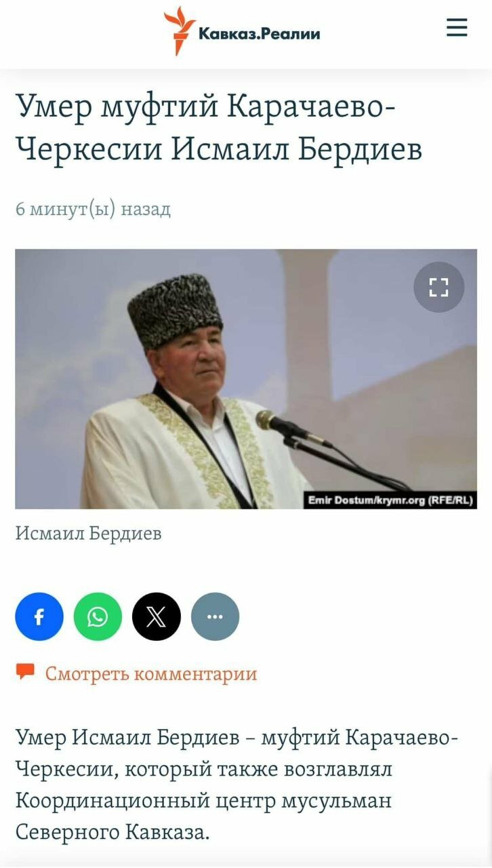Click the Исмаил Бердиев photo caption
This screenshot has height=868, width=492.
(x=89, y=534)
